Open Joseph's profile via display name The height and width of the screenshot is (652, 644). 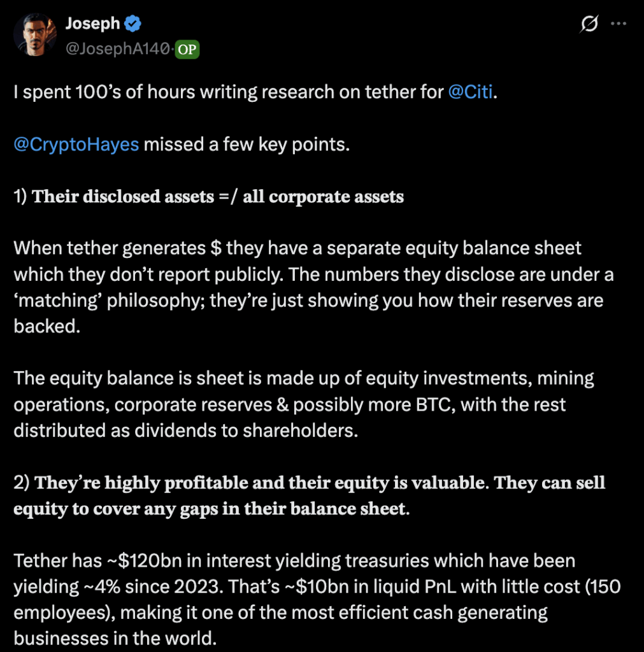tap(94, 24)
